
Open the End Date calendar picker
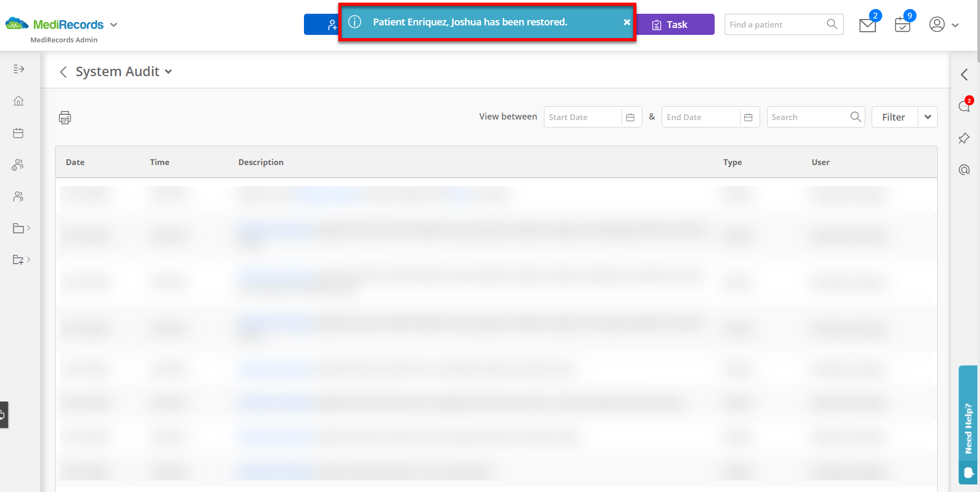tap(748, 117)
